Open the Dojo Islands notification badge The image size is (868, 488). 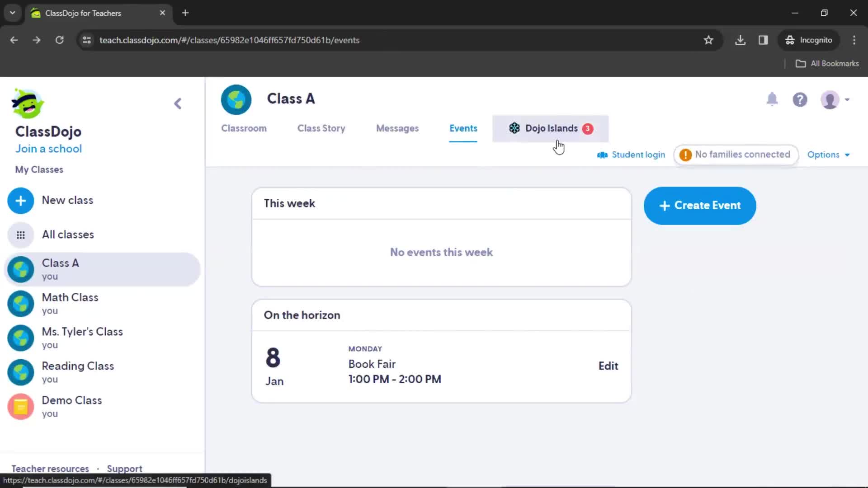pos(588,128)
